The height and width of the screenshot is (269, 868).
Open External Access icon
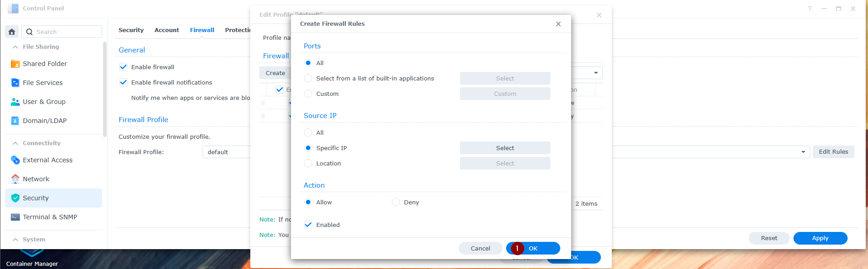point(15,160)
